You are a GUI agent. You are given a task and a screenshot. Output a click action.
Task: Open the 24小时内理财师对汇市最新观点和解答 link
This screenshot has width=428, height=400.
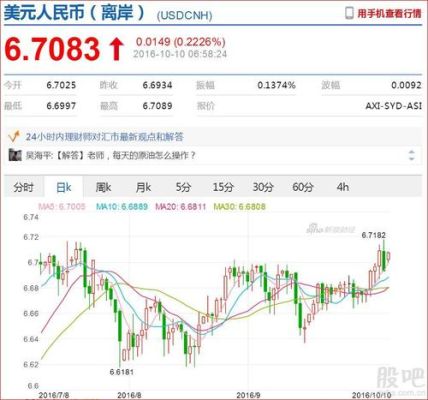point(104,137)
